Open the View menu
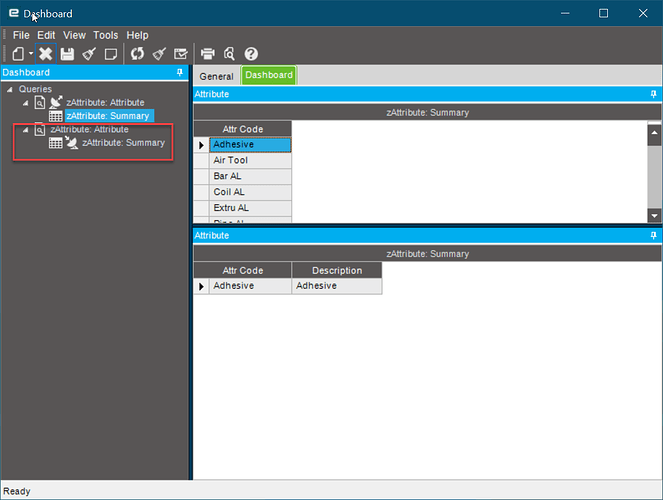663x500 pixels. (x=74, y=35)
